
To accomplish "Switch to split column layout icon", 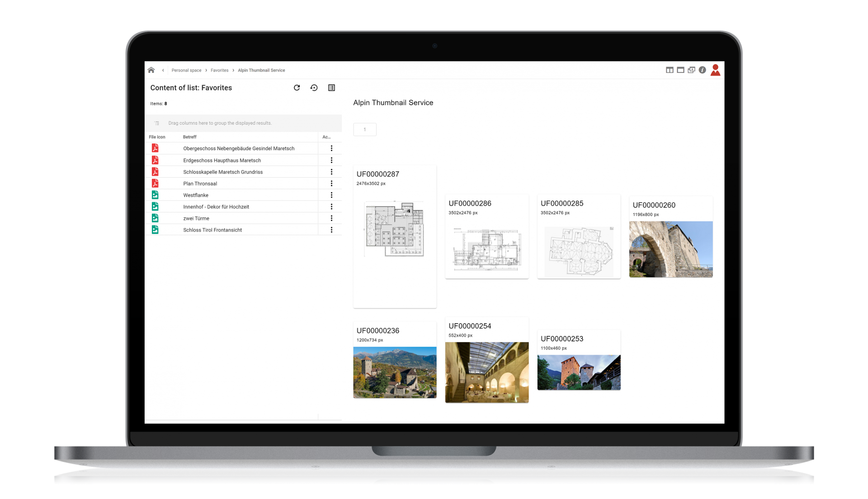I will tap(670, 70).
